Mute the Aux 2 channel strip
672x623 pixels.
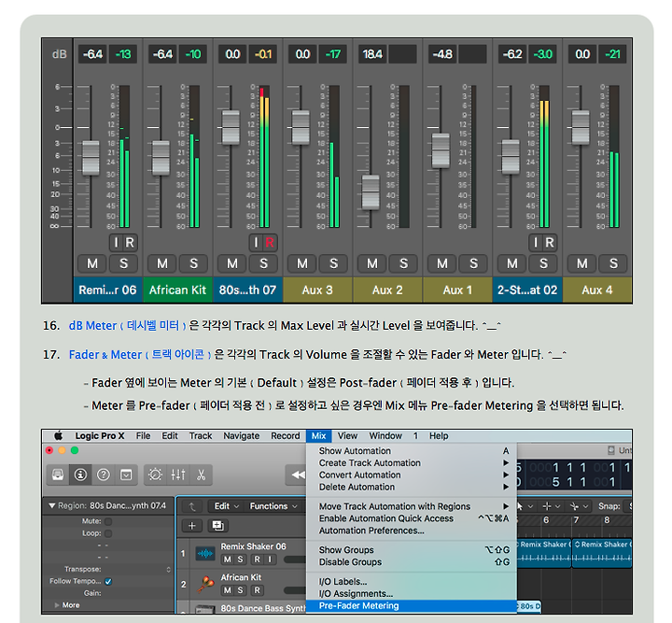coord(372,263)
